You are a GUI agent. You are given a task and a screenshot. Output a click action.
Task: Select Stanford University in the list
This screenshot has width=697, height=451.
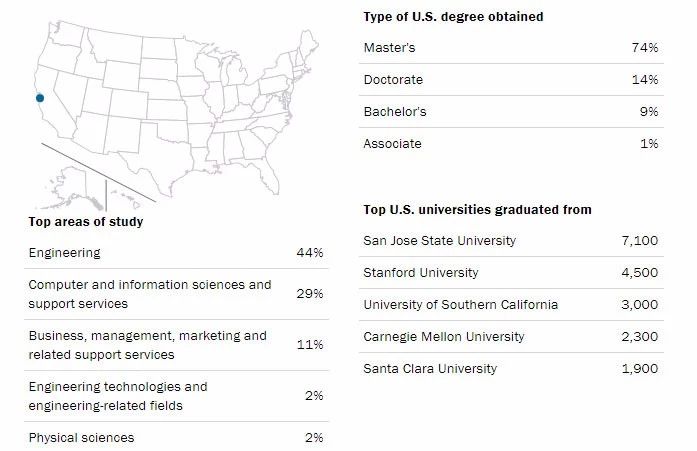421,273
